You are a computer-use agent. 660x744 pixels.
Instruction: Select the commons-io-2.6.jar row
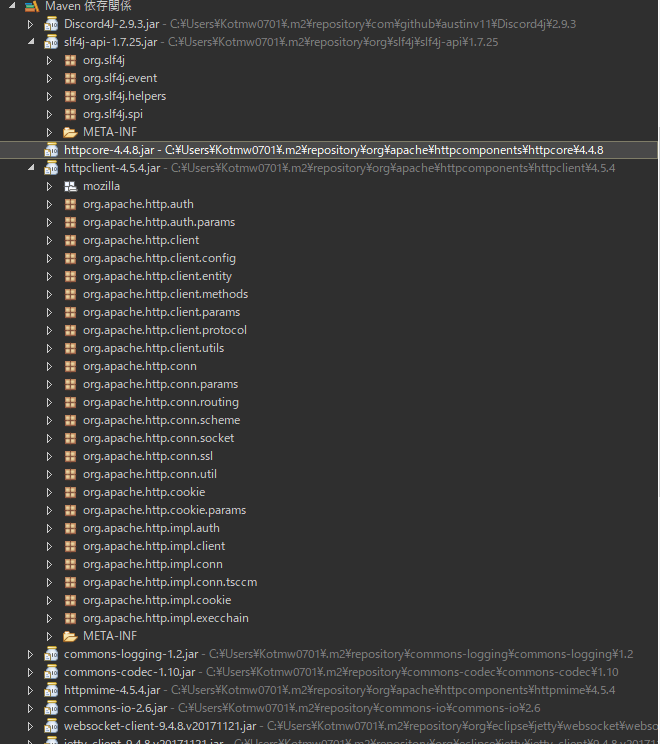coord(329,708)
